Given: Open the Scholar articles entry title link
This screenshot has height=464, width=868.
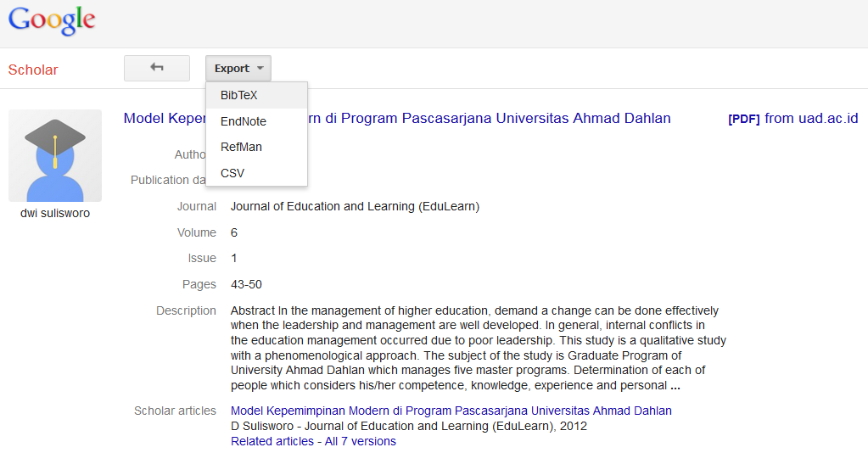Looking at the screenshot, I should point(451,411).
